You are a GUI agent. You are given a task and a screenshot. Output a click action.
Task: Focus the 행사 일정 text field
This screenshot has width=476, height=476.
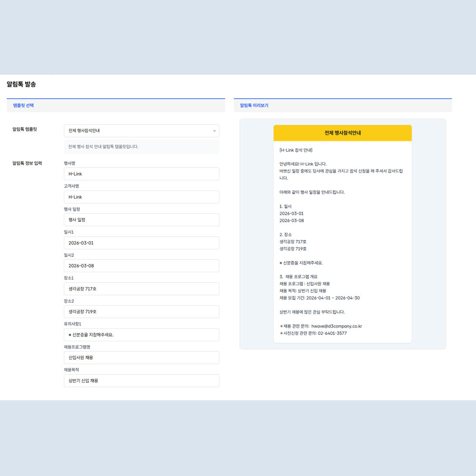pos(141,220)
